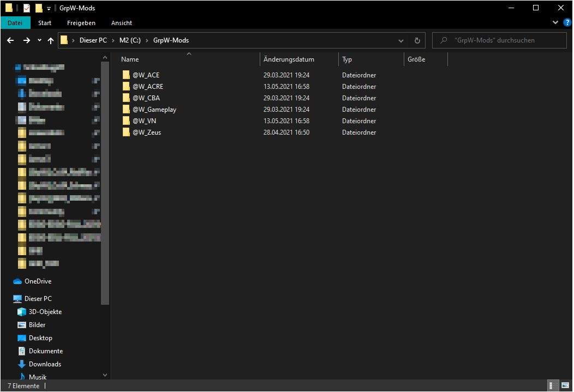Open the @W_ACE folder
Screen dimensions: 574x392
click(146, 75)
